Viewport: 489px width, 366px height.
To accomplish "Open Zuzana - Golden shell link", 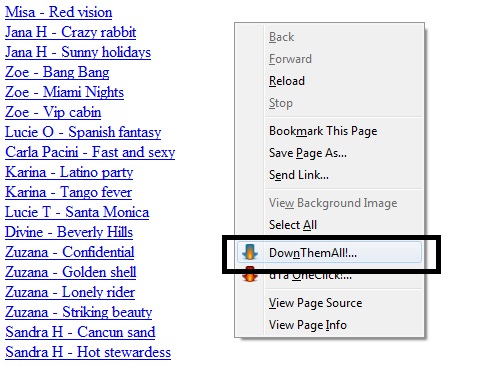I will [x=71, y=272].
